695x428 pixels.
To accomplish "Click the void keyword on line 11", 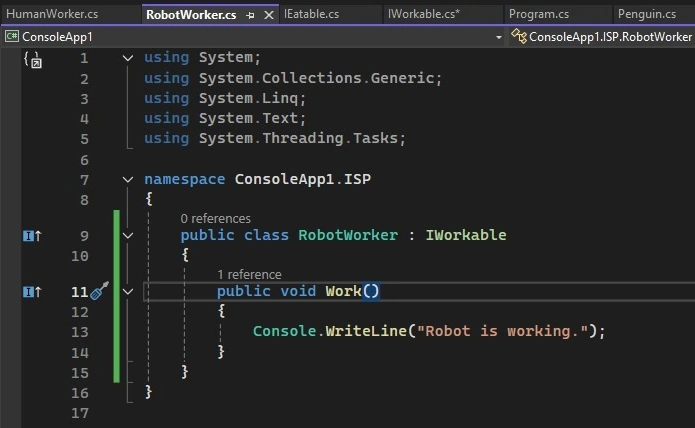I will click(x=298, y=291).
